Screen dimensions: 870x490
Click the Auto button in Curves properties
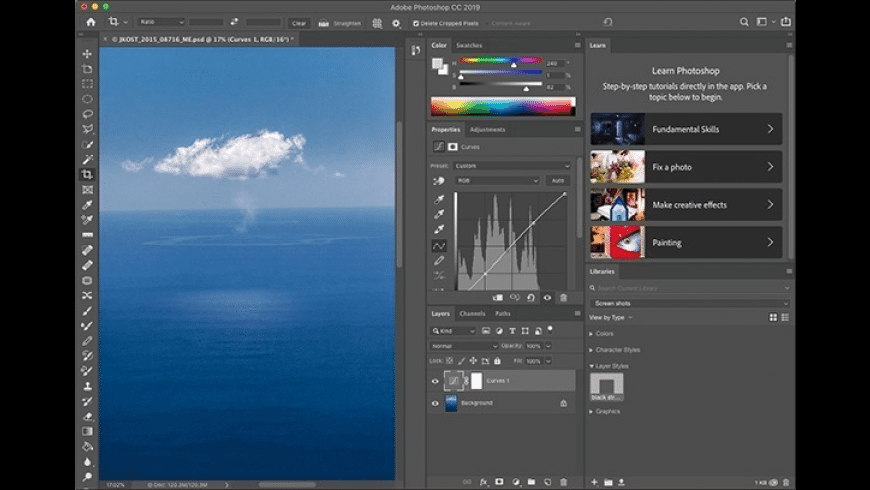pos(557,181)
